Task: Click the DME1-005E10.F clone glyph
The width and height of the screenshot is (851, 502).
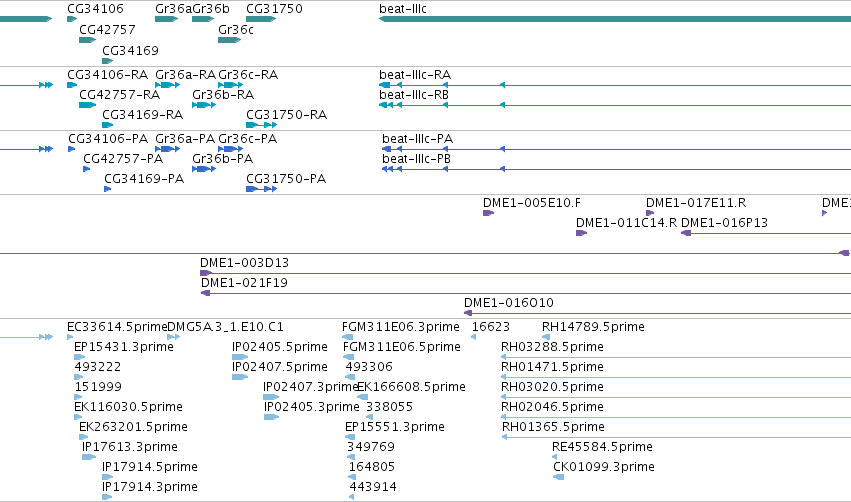Action: [x=488, y=213]
